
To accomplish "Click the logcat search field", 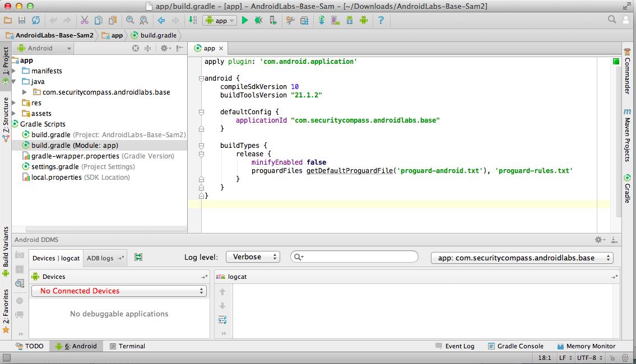I will point(359,257).
